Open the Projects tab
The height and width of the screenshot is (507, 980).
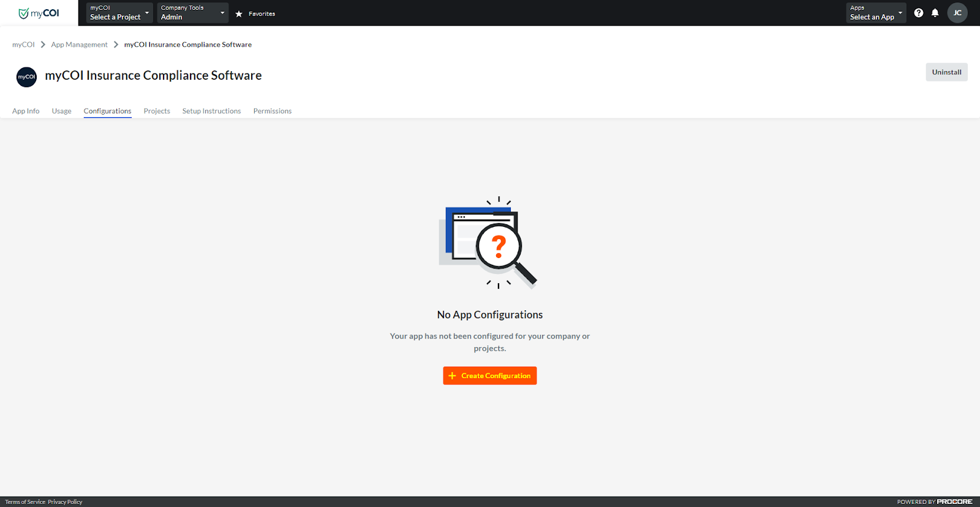[157, 111]
